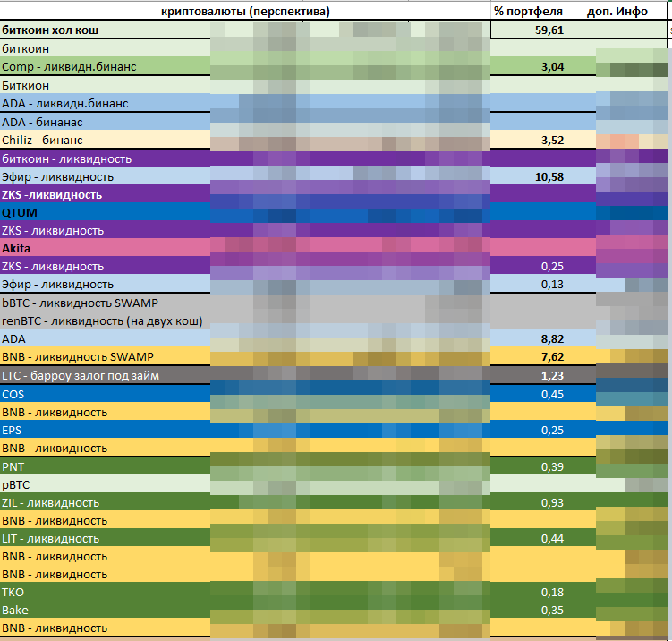672x641 pixels.
Task: Select the 'TKO' cell
Action: click(13, 592)
